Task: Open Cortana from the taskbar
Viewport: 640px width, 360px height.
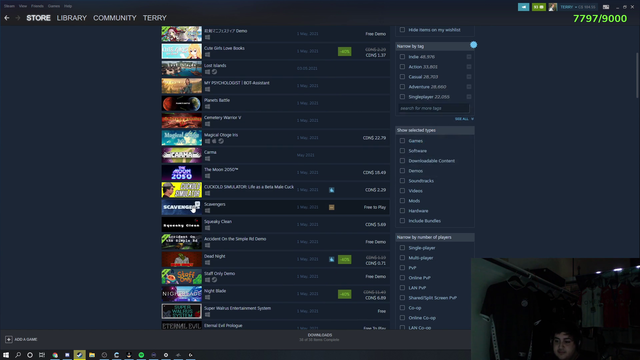Action: click(x=30, y=355)
